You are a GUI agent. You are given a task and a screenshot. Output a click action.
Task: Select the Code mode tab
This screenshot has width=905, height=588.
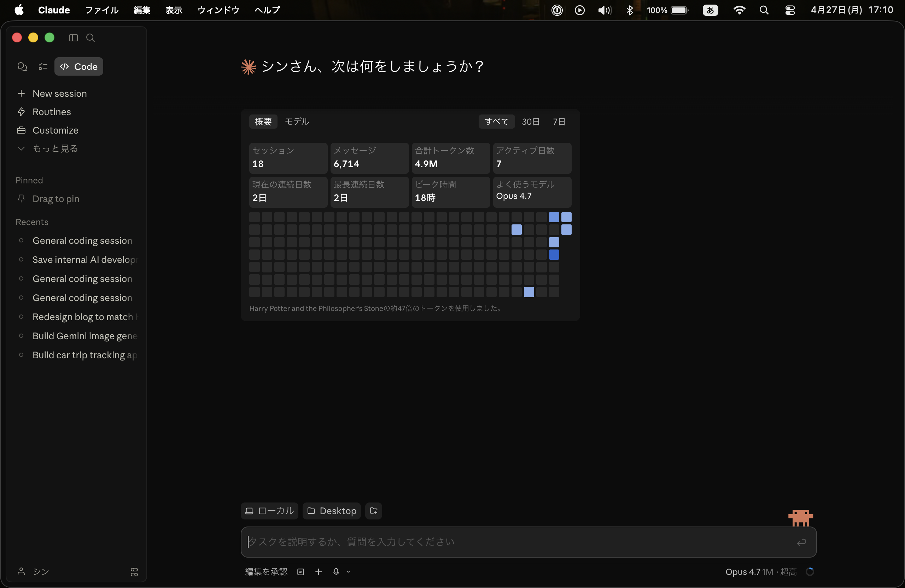click(x=79, y=66)
